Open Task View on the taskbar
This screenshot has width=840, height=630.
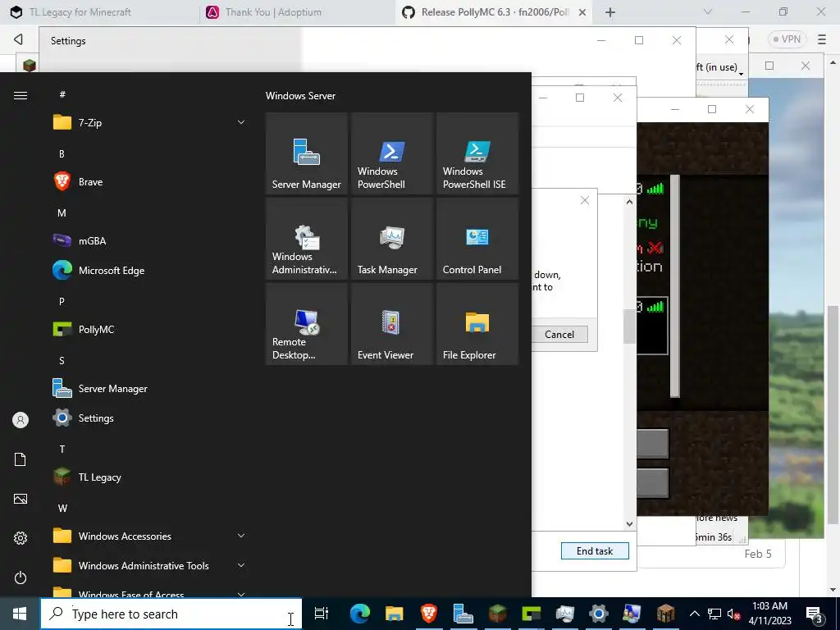tap(322, 614)
